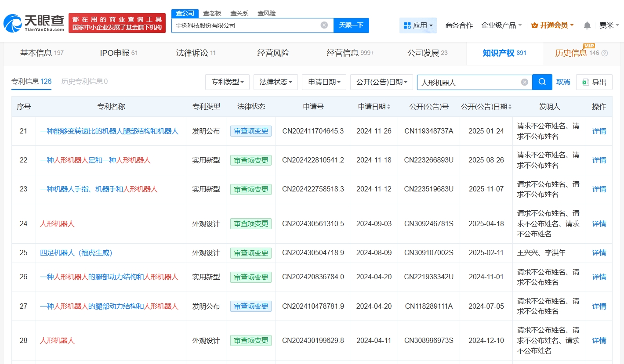Open the 公司发展 tab

[428, 53]
